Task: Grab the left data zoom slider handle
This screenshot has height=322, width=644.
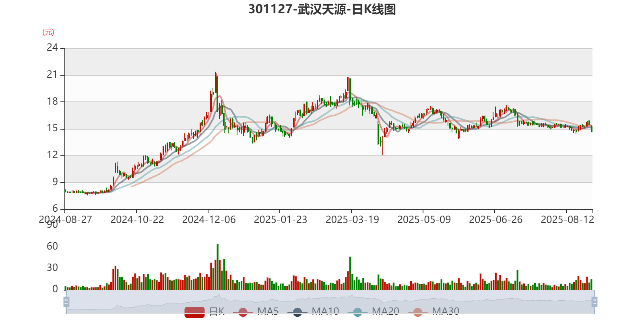Action: pyautogui.click(x=66, y=301)
